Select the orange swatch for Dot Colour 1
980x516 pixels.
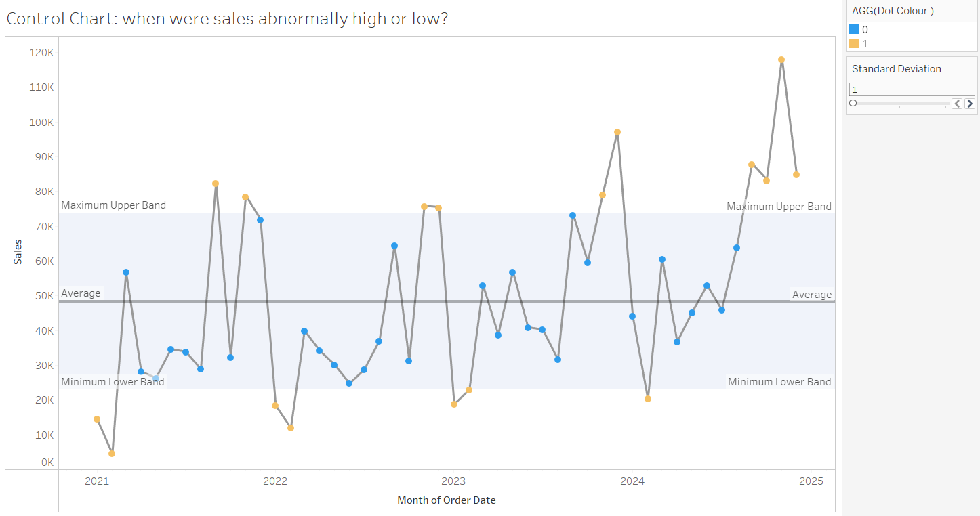pos(855,43)
